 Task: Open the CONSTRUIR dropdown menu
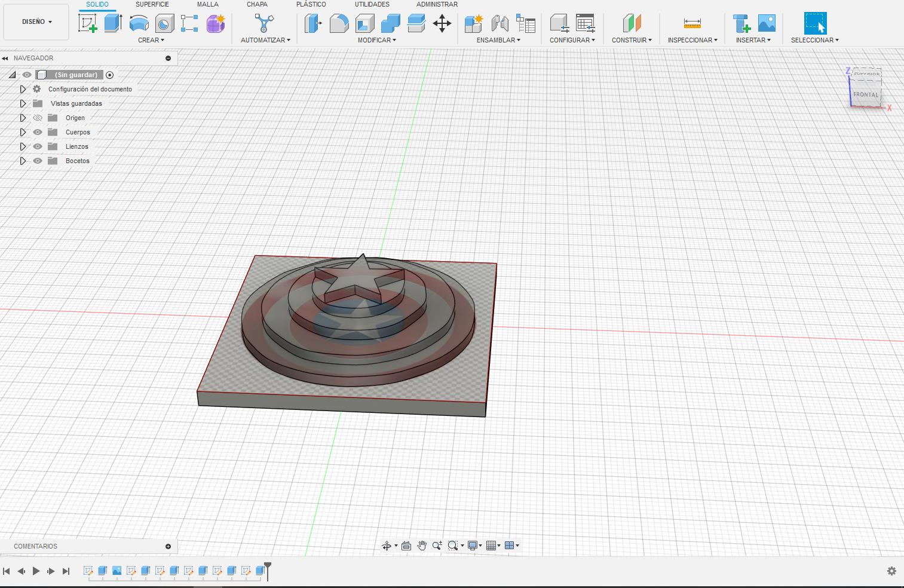pos(632,40)
